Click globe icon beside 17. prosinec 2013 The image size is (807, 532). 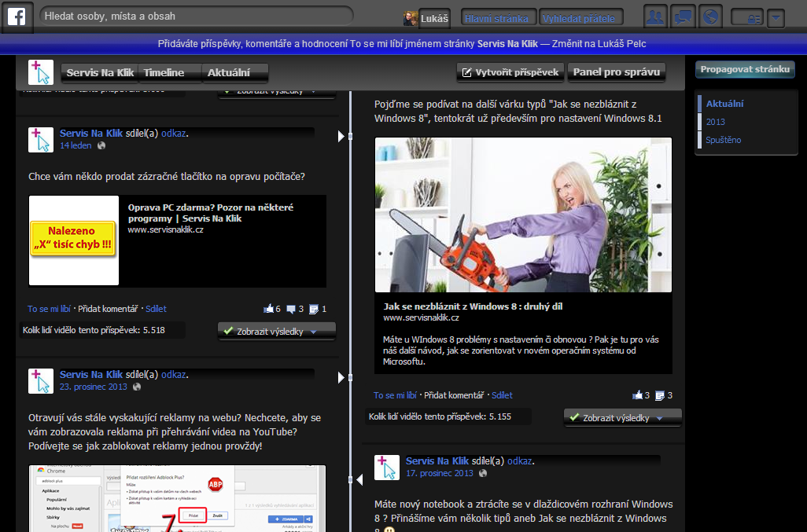(x=483, y=473)
